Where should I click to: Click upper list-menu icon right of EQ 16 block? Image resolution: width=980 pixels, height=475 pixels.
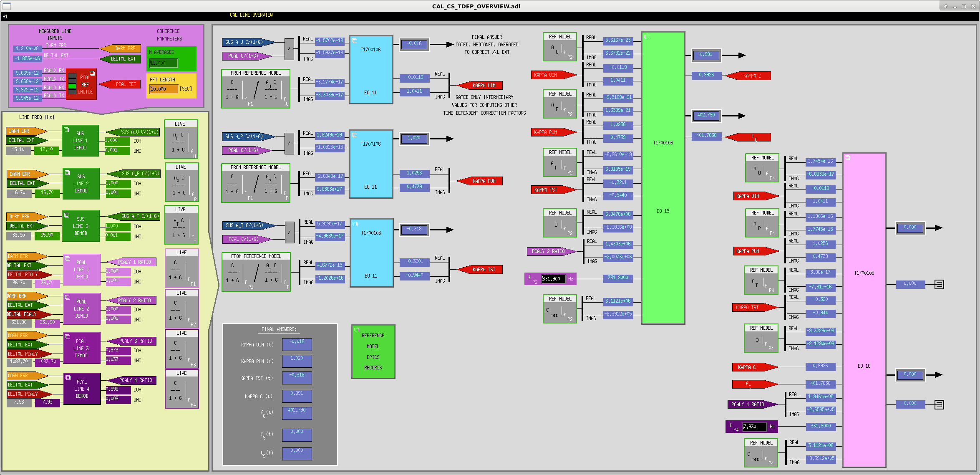click(x=939, y=285)
